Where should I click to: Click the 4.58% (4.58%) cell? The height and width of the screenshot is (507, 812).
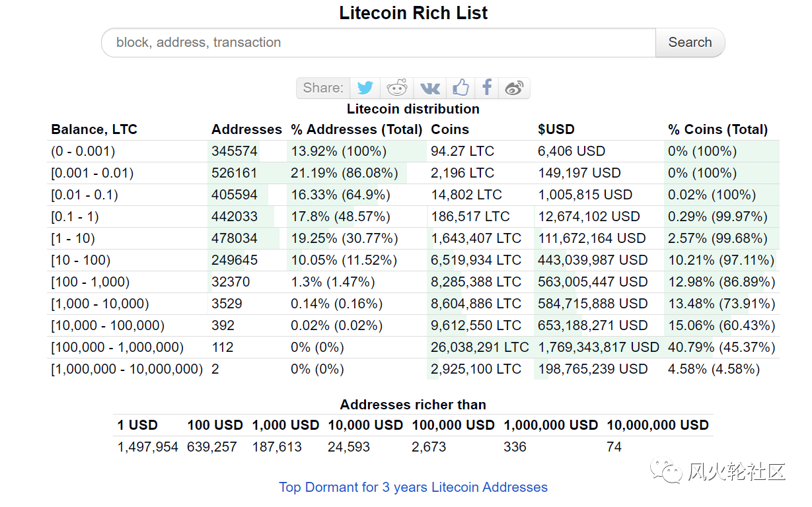(714, 369)
